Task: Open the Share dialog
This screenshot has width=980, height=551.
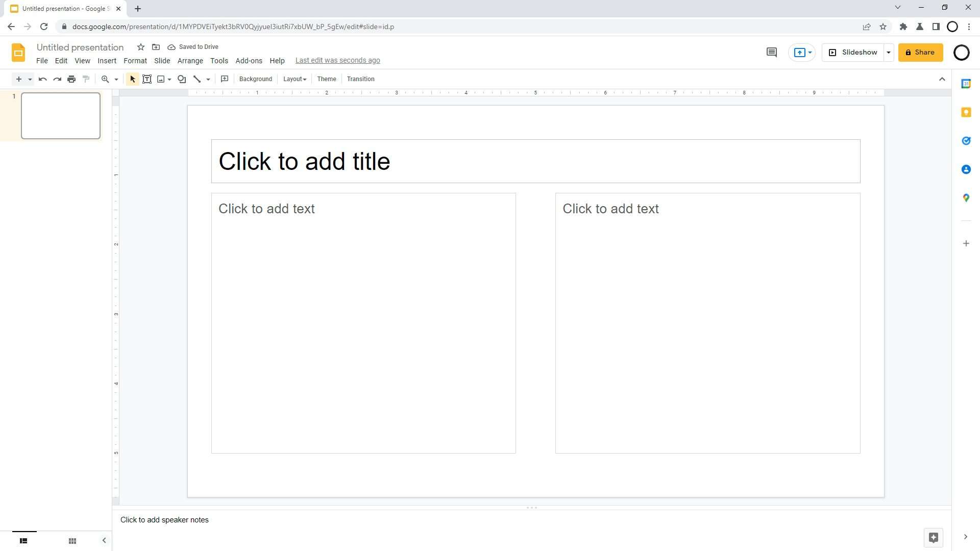Action: [x=920, y=52]
